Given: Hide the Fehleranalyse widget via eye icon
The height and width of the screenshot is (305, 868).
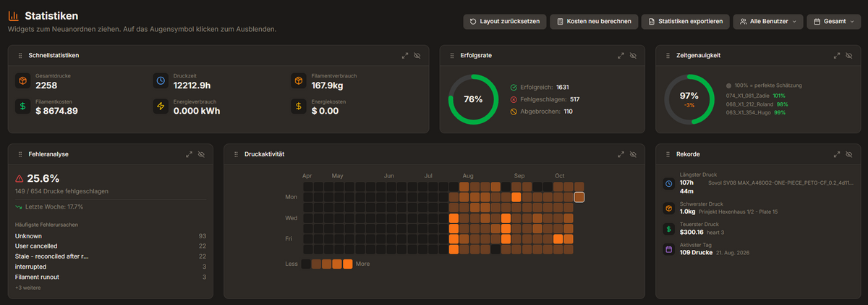Looking at the screenshot, I should pyautogui.click(x=201, y=154).
